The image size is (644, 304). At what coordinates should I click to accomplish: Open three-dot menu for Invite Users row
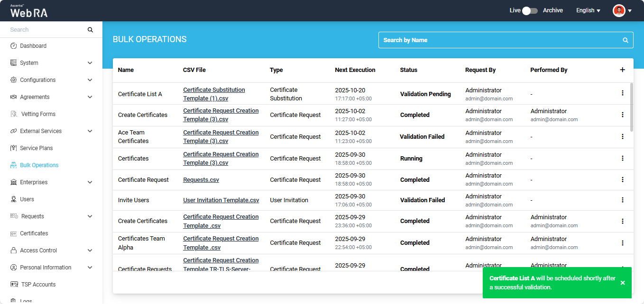pos(622,200)
